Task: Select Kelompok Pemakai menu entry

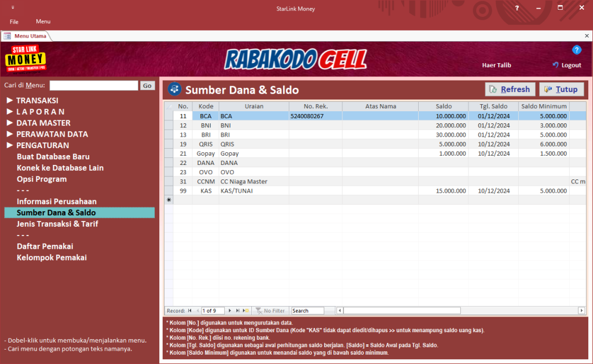Action: pos(52,258)
